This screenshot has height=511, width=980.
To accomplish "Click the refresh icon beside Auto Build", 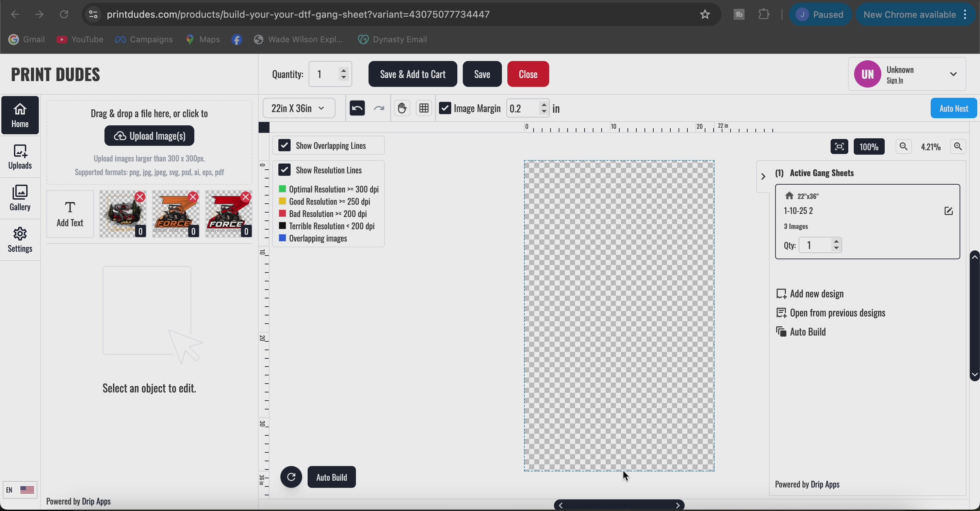I will (291, 478).
